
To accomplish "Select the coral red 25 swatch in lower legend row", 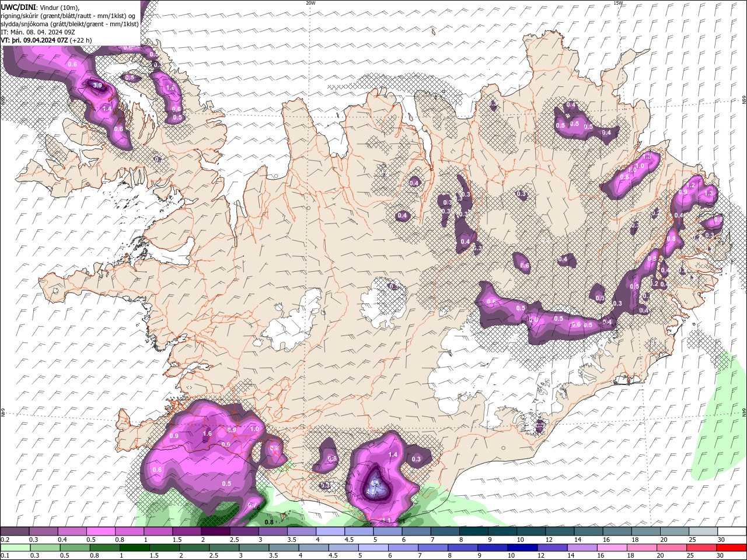I will click(702, 548).
